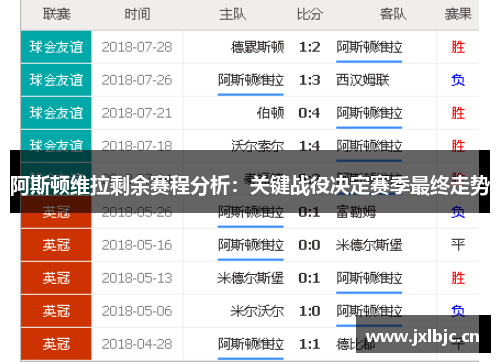500x362 pixels.
Task: Click the 客队 column header
Action: (393, 14)
